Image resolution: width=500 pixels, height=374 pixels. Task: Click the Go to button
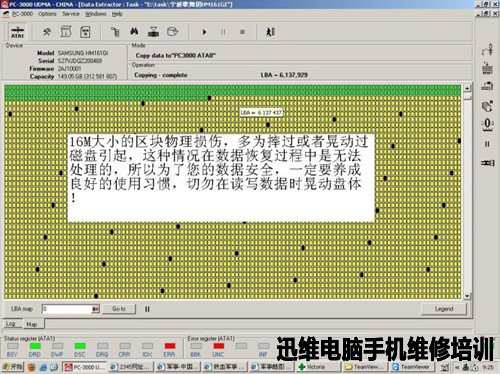119,309
